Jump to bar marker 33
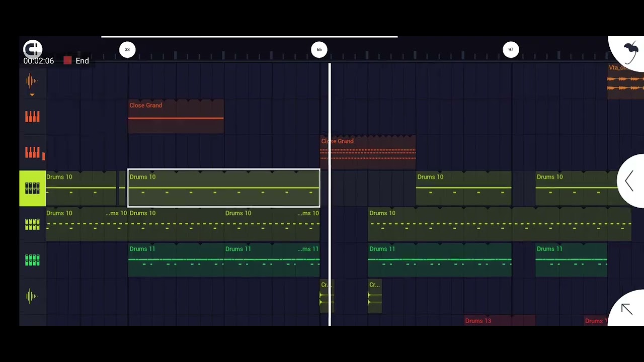 (x=127, y=49)
